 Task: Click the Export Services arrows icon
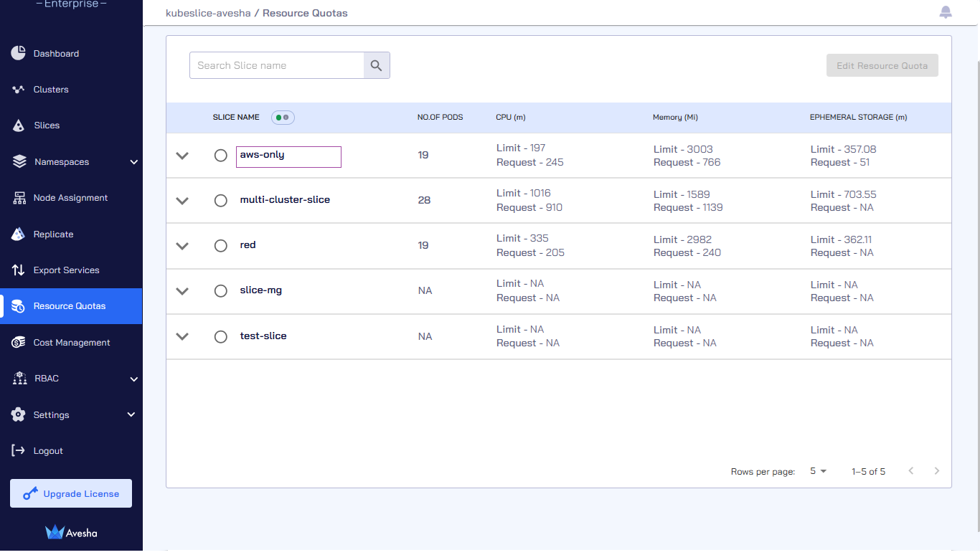point(19,270)
